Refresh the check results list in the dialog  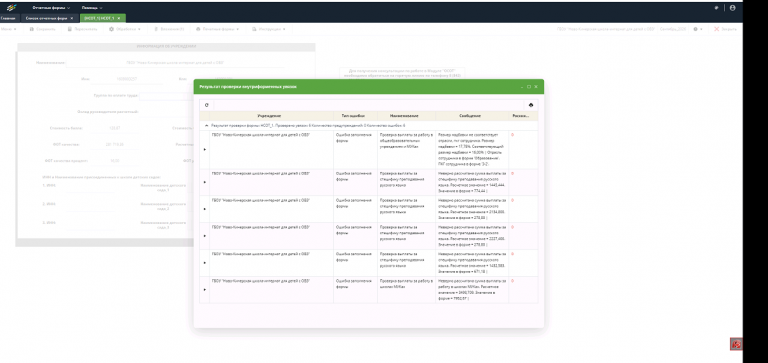point(207,105)
